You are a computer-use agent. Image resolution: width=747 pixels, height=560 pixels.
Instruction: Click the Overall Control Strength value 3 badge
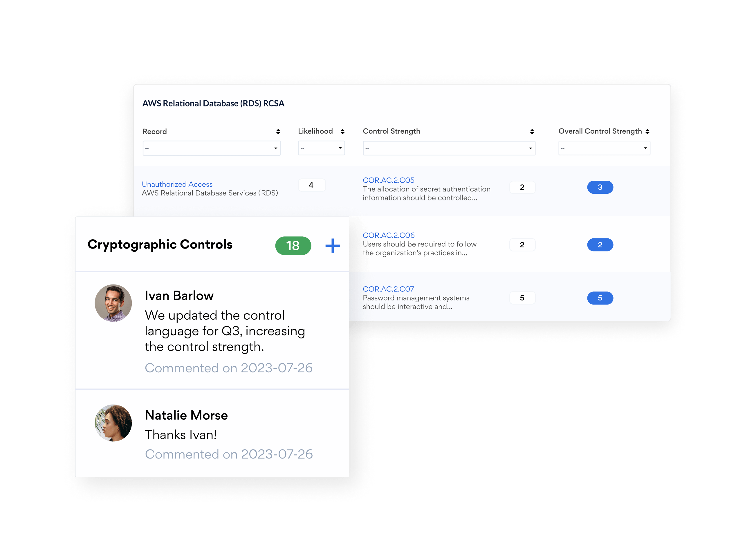599,188
